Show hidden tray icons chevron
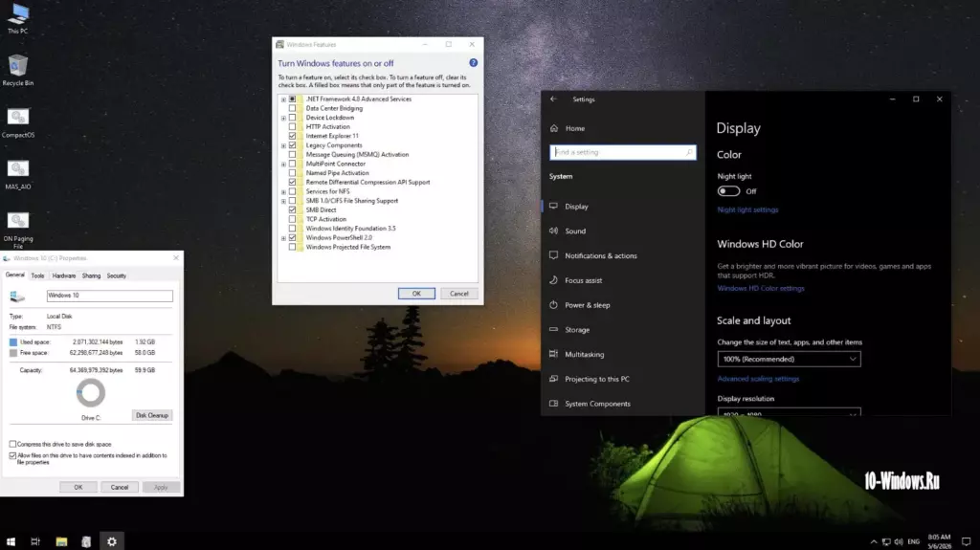Viewport: 980px width, 550px height. click(873, 541)
